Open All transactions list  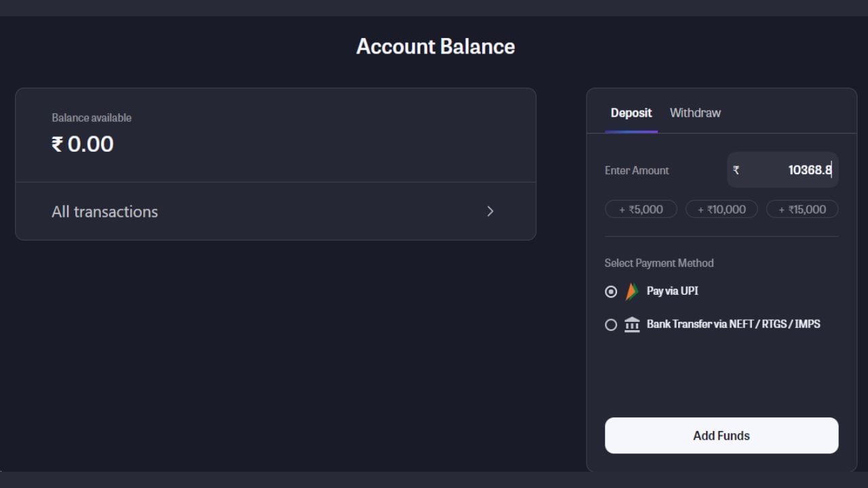276,211
